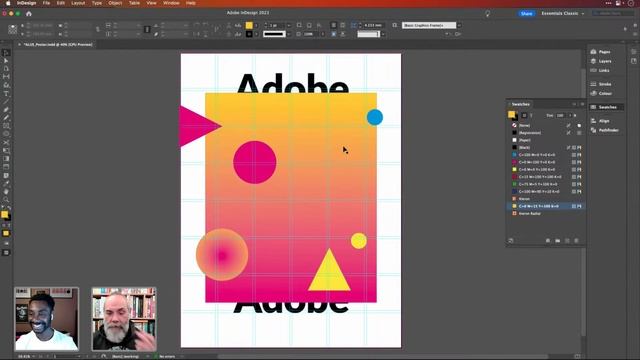Open Basic Graphics Frame object style dropdown
The height and width of the screenshot is (360, 640).
tap(459, 25)
